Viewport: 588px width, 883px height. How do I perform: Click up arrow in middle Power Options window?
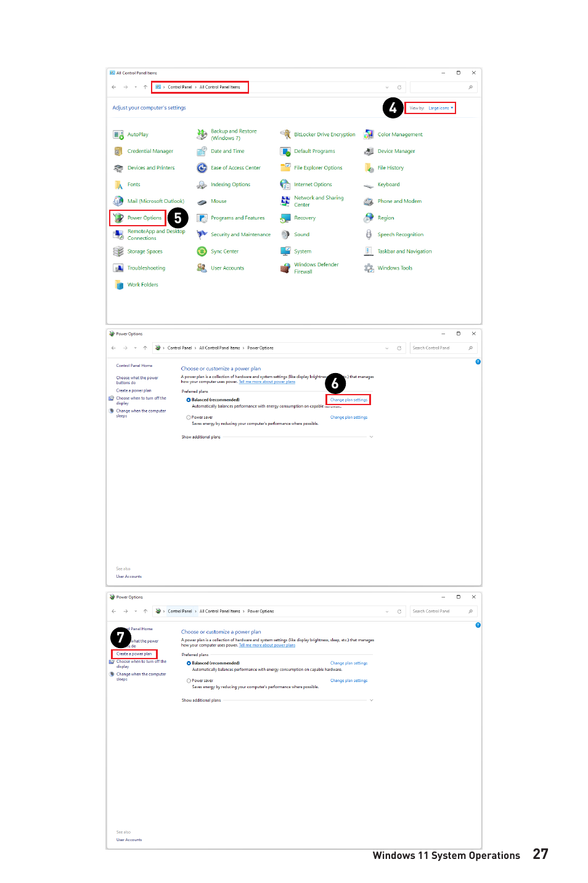tap(145, 348)
